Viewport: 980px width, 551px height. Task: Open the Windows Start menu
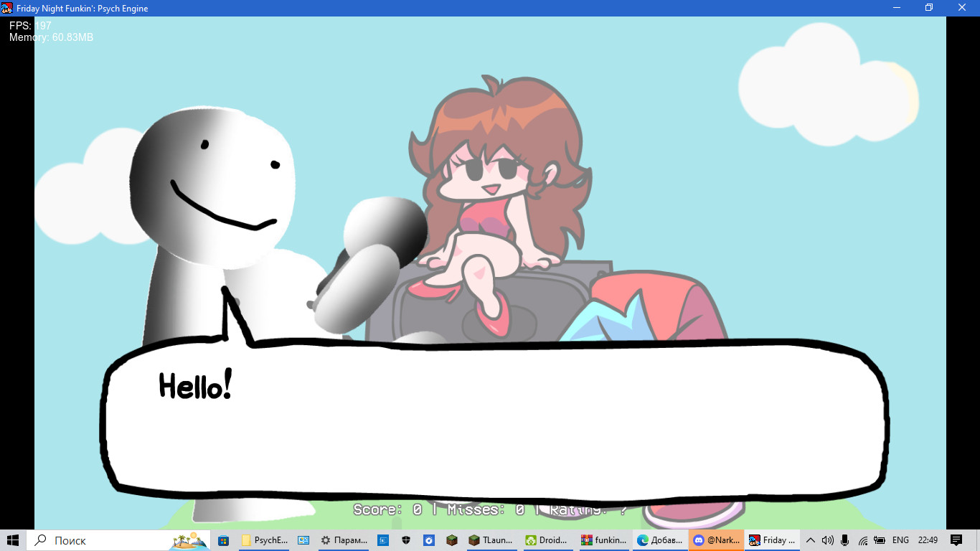(13, 540)
